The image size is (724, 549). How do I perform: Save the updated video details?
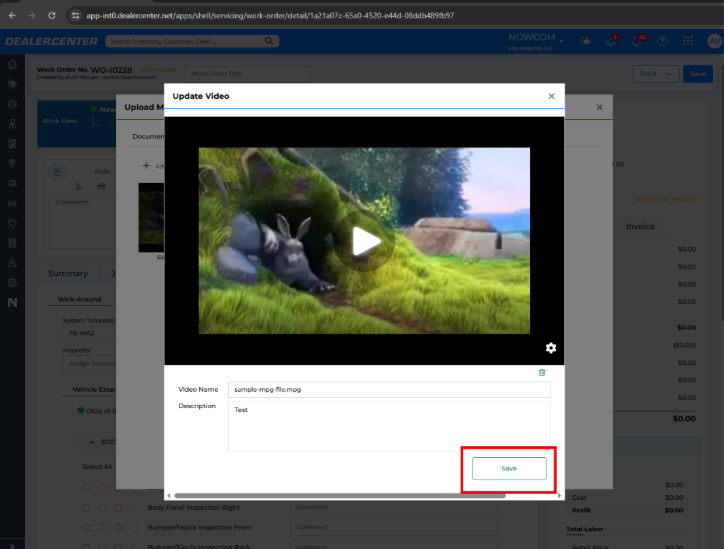coord(509,468)
